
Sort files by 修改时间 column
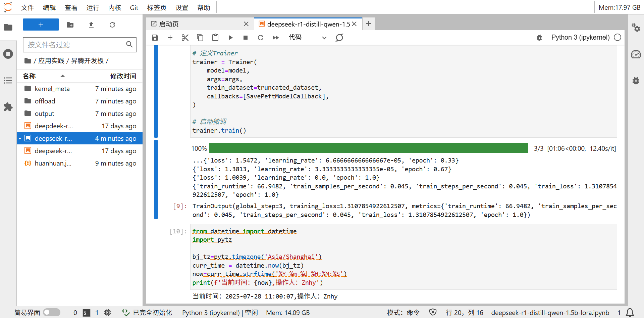(123, 76)
